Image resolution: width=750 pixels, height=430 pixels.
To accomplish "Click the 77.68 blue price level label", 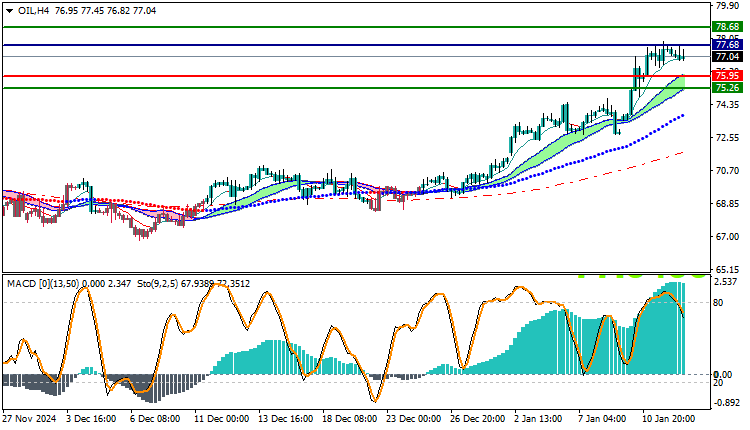I will tap(727, 45).
